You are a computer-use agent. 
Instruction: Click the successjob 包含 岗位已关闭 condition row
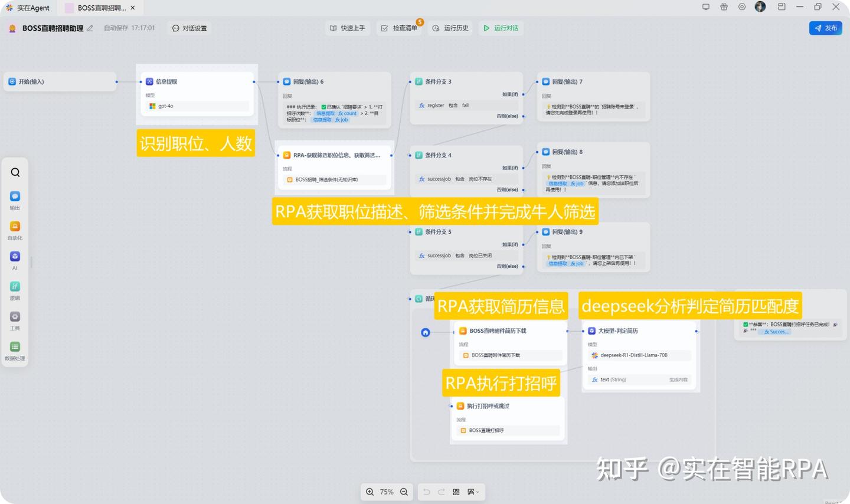click(x=466, y=256)
